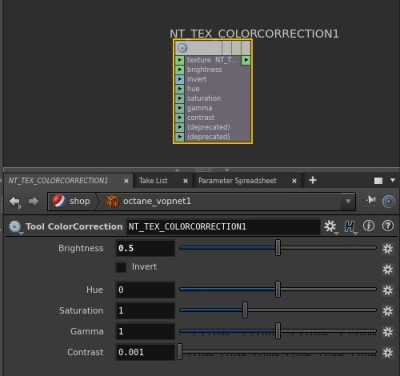This screenshot has width=400, height=376.
Task: Switch to the Parameter Spreadsheet tab
Action: 237,181
